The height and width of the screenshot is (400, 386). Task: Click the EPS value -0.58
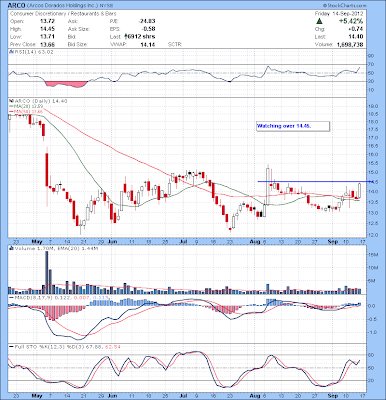149,29
